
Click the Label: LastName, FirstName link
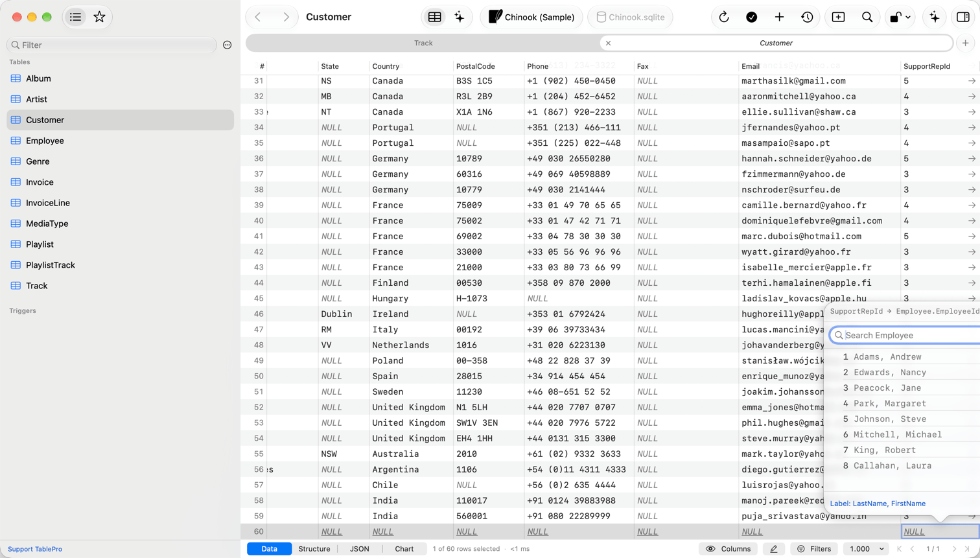pos(878,504)
